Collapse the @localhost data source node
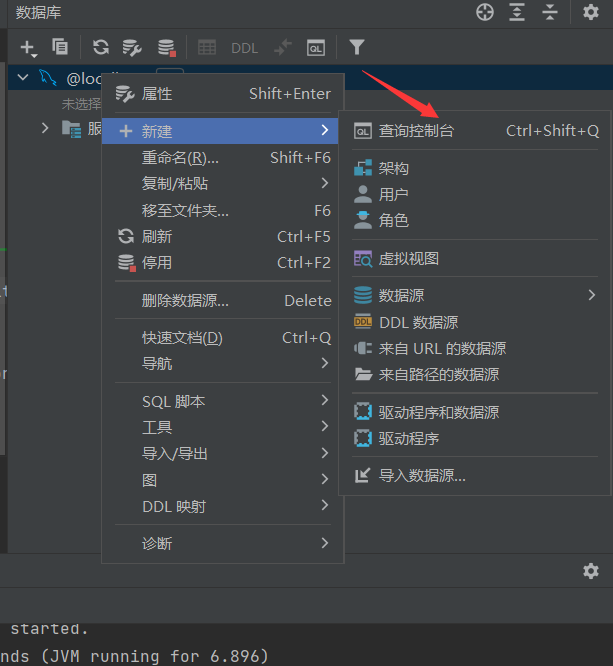The width and height of the screenshot is (613, 666). click(x=23, y=78)
